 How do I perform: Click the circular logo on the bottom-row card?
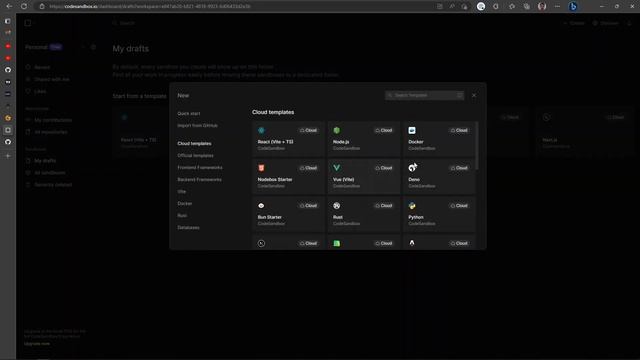pos(261,243)
